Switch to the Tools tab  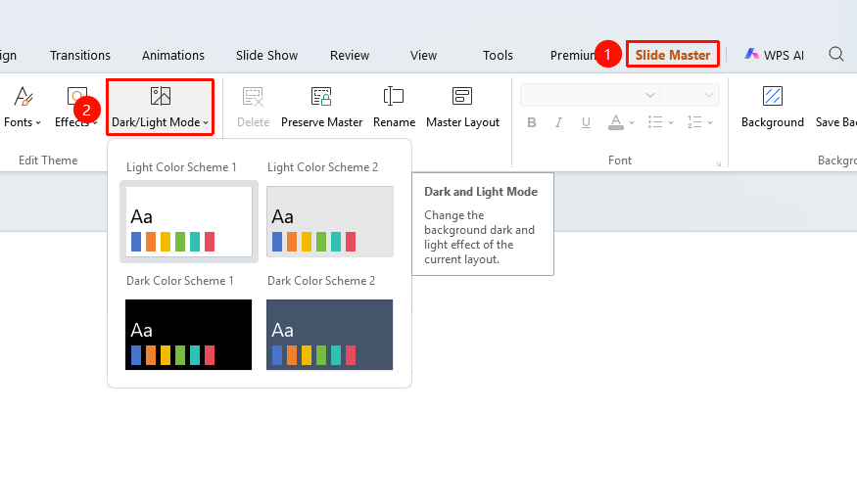pyautogui.click(x=498, y=55)
